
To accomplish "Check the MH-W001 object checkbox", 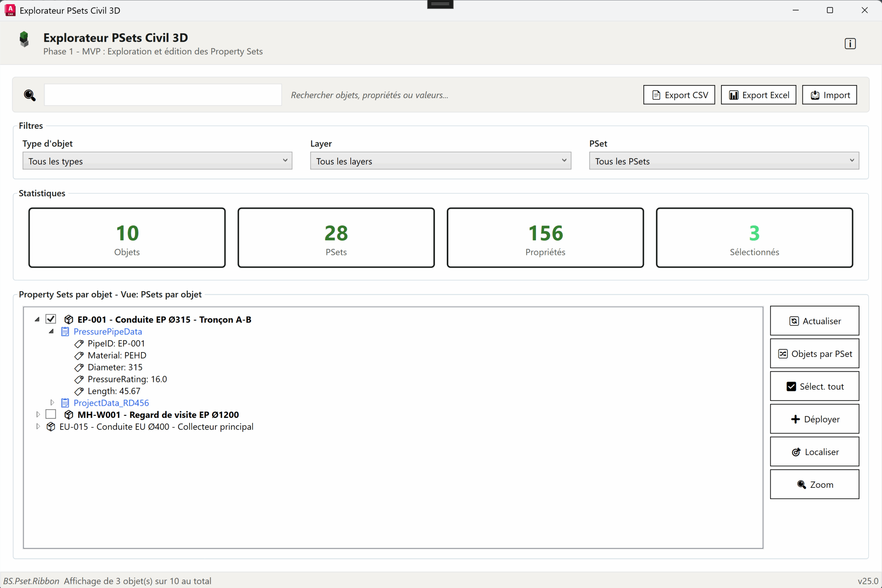I will click(51, 414).
